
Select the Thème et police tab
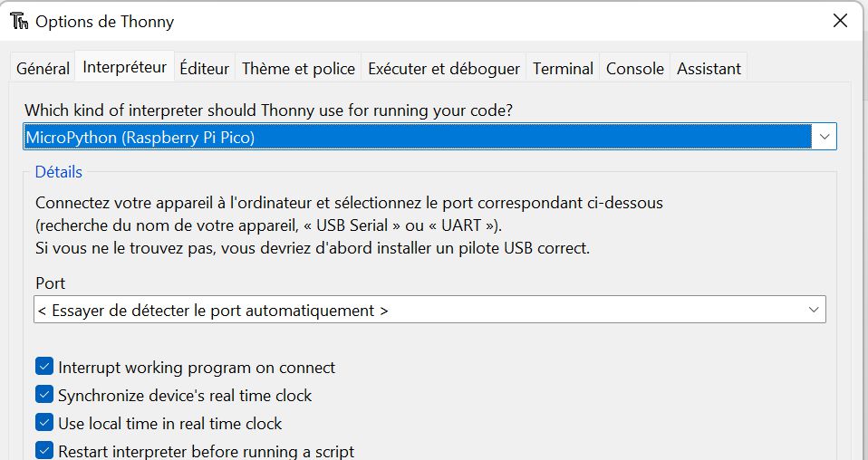click(298, 69)
